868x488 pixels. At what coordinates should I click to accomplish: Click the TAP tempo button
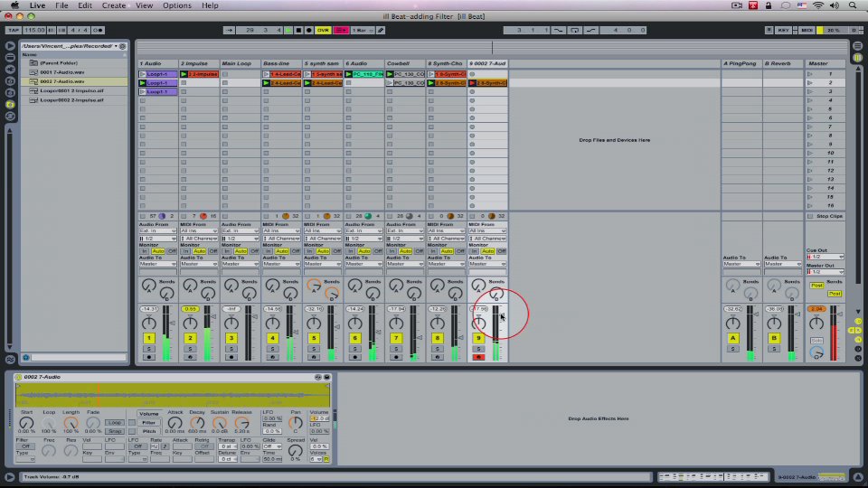14,30
